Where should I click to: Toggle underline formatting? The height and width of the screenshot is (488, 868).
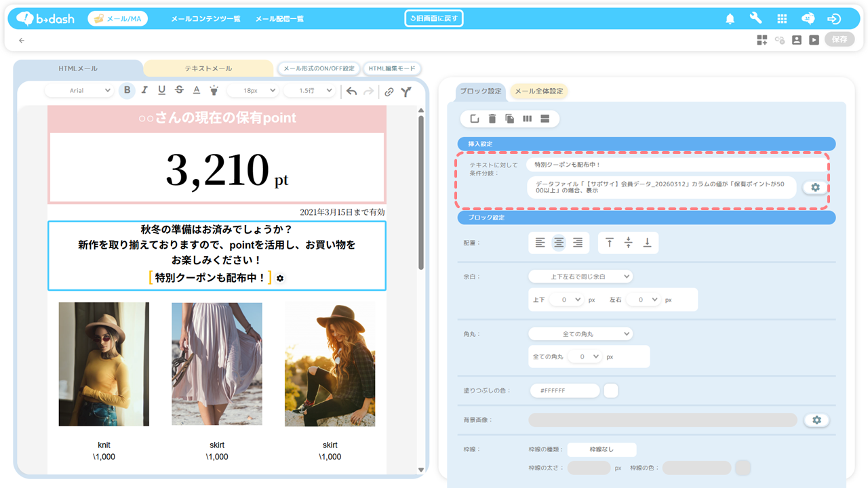pyautogui.click(x=161, y=91)
